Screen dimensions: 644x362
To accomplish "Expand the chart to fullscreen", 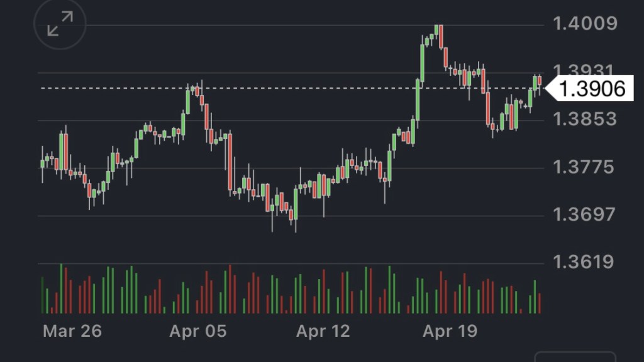I will click(x=60, y=25).
